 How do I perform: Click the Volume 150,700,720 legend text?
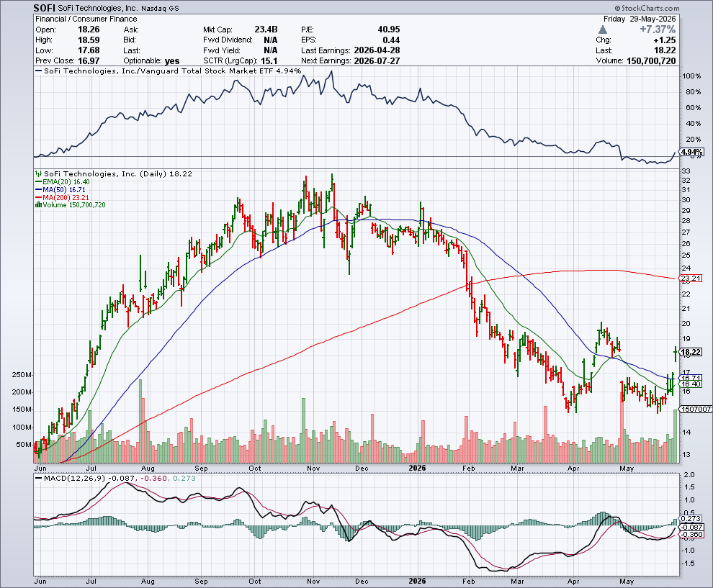[x=74, y=205]
